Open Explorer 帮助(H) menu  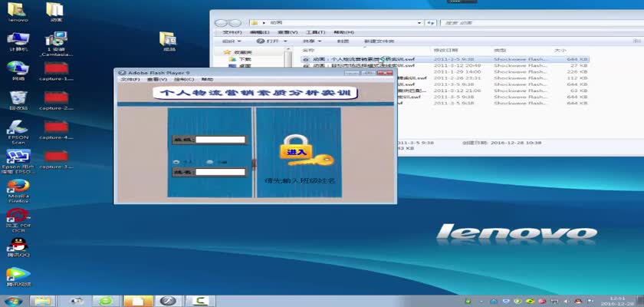(343, 32)
